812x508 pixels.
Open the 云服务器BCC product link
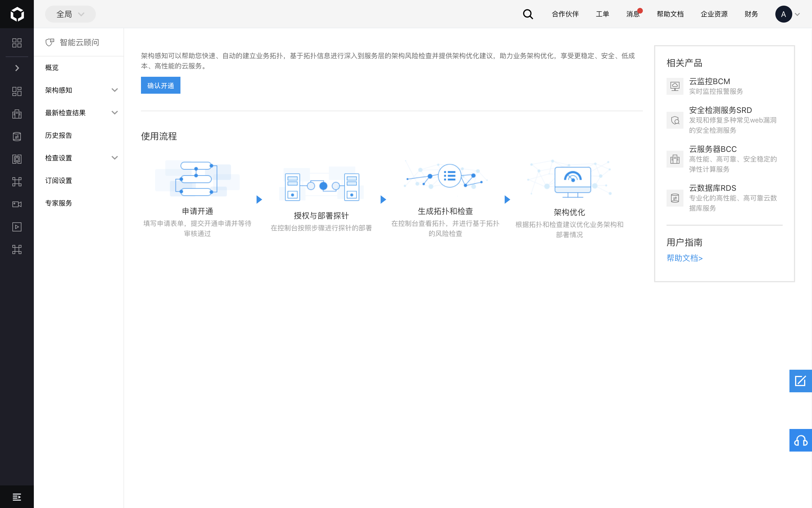pos(713,149)
